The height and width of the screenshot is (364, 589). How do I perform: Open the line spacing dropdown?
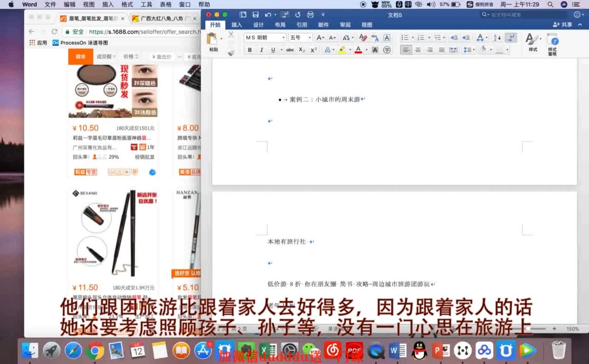pos(469,50)
